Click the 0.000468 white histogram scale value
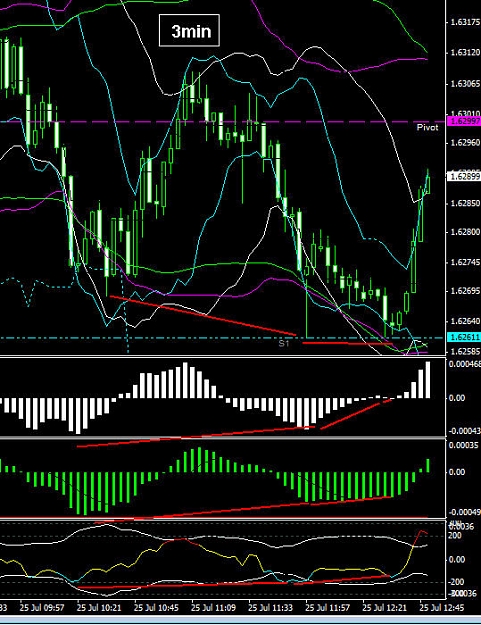481x625 pixels. [464, 364]
